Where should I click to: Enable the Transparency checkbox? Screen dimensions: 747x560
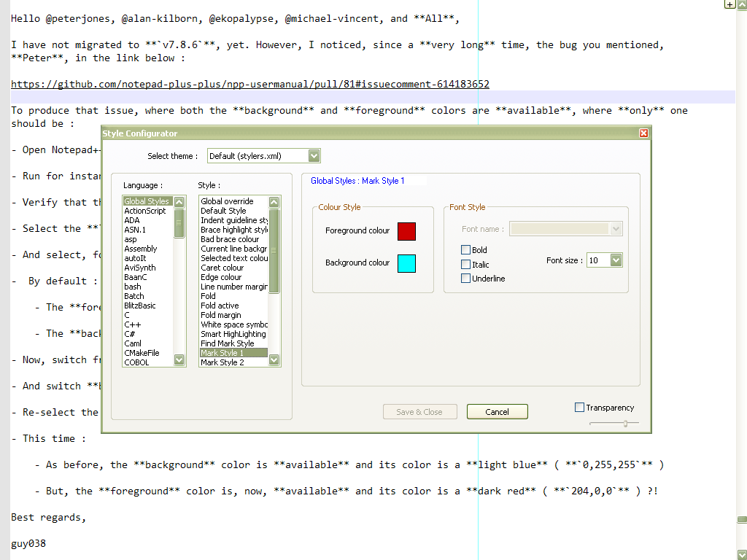click(x=579, y=407)
